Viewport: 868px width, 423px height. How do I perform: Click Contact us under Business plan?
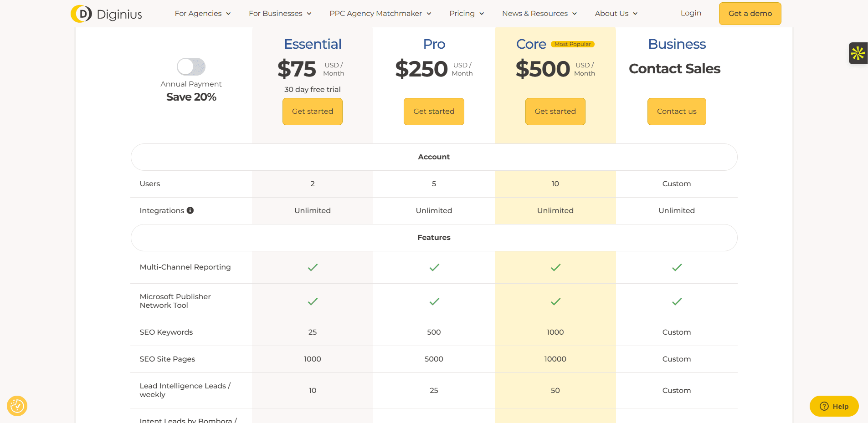(677, 112)
